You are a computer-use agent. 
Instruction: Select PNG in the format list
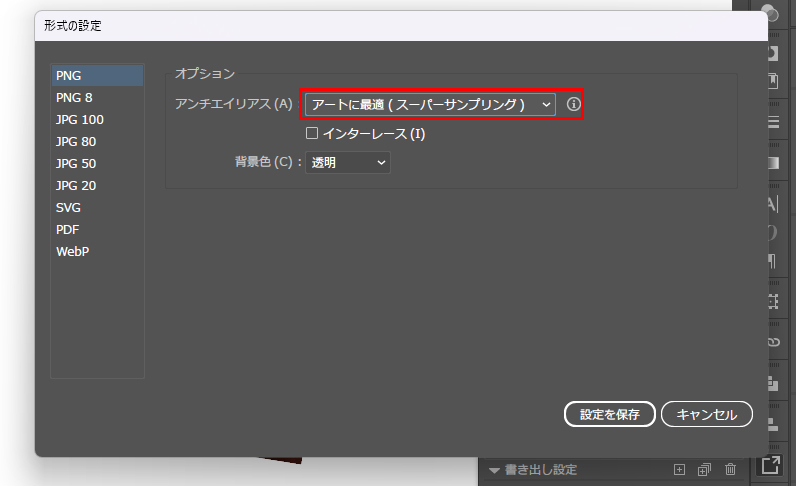pyautogui.click(x=97, y=75)
